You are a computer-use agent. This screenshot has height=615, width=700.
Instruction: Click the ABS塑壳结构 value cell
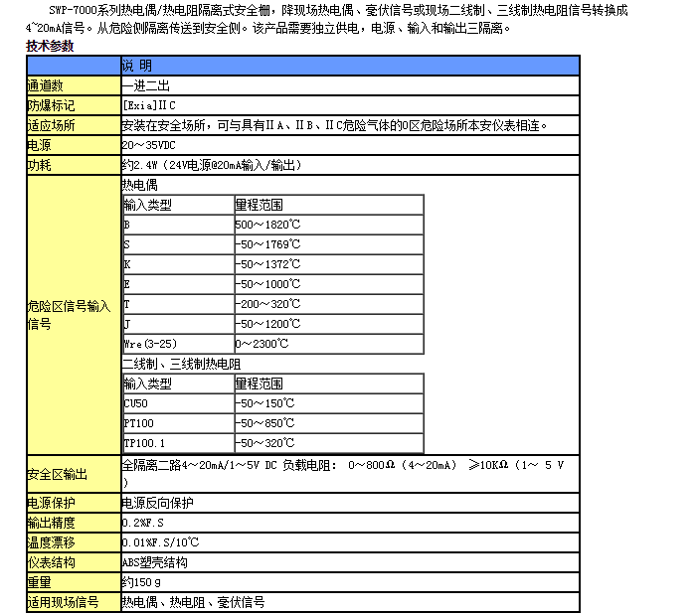154,562
